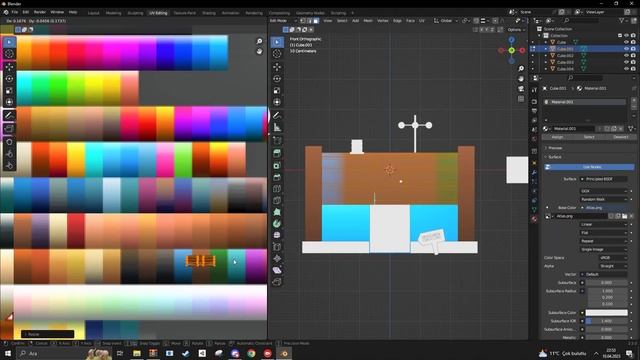Image resolution: width=640 pixels, height=360 pixels.
Task: Select the Cursor tool in the 3D viewport toolbar
Action: pos(277,54)
